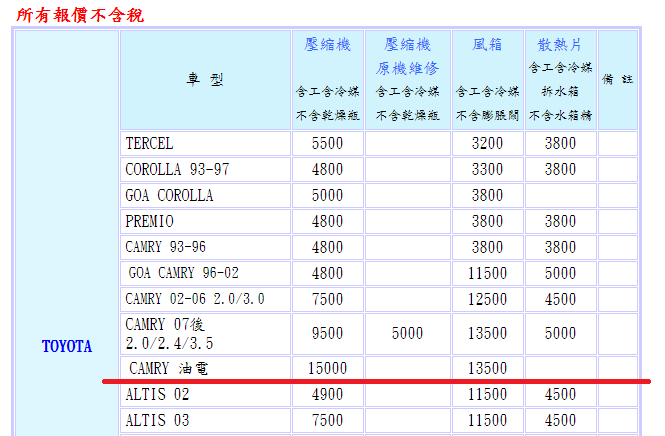Select the PREMIO model name
The image size is (665, 436).
click(x=149, y=221)
